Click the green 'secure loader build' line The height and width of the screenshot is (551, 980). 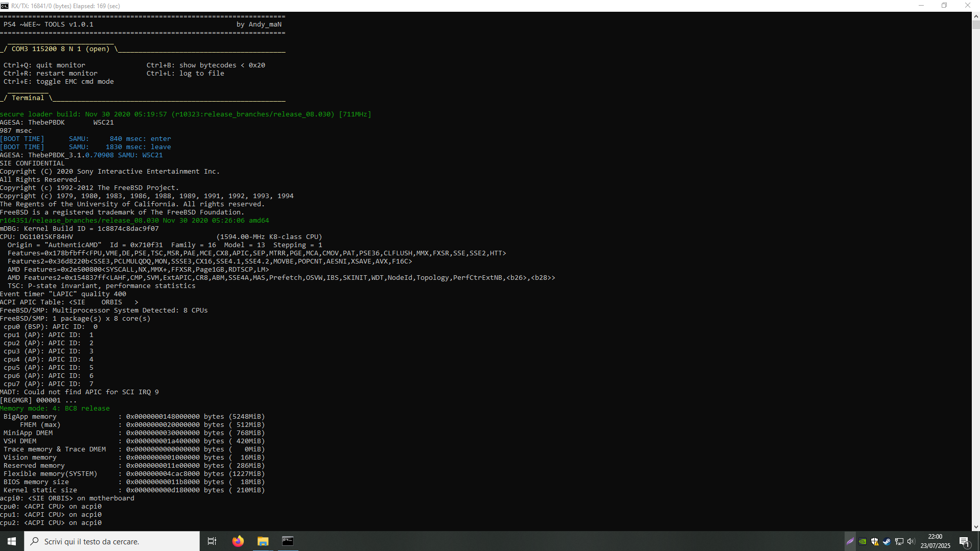[x=185, y=114]
